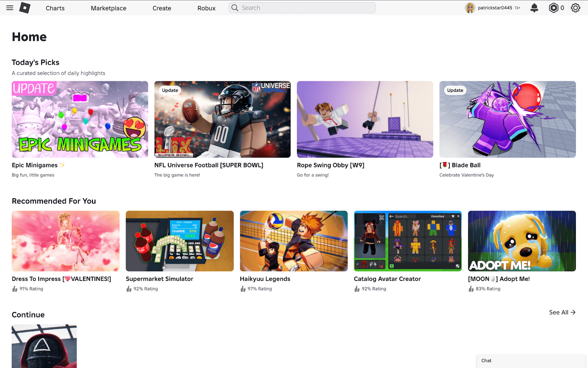The width and height of the screenshot is (588, 368).
Task: Click the thumbs-up icon beside 97% Rating
Action: (243, 289)
